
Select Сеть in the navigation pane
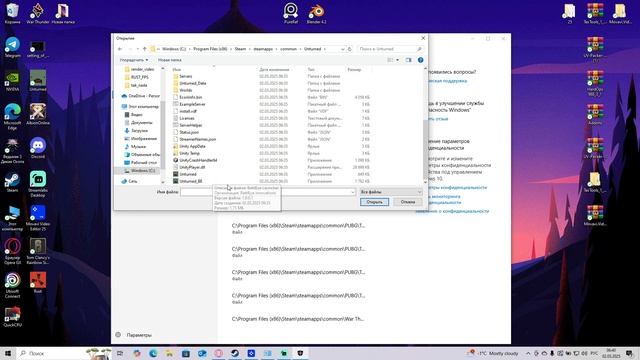pos(129,181)
